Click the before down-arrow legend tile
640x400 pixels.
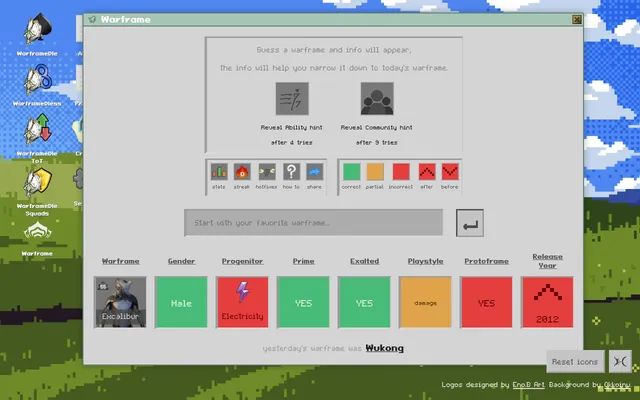[450, 172]
